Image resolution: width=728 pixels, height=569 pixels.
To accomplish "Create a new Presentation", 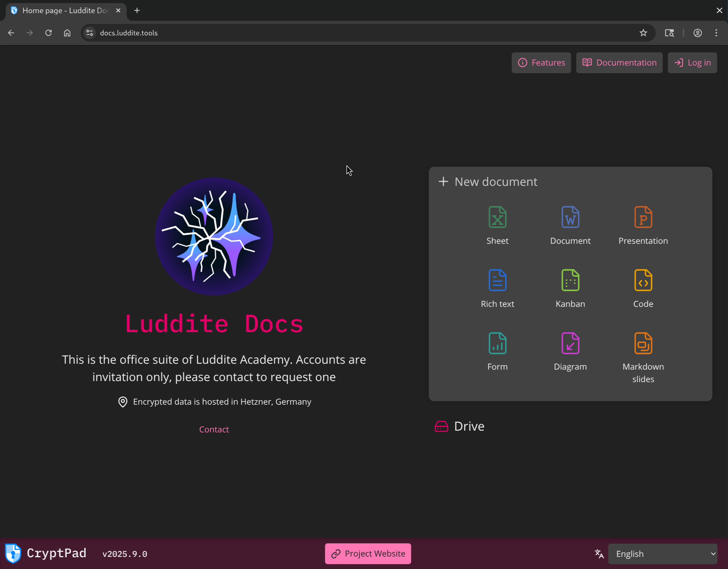I will click(643, 225).
